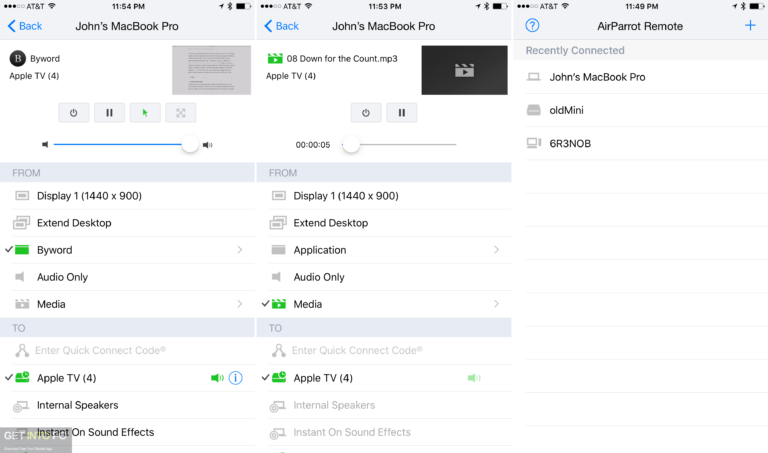The height and width of the screenshot is (453, 768).
Task: Select Media source in Byword screen
Action: click(x=127, y=304)
